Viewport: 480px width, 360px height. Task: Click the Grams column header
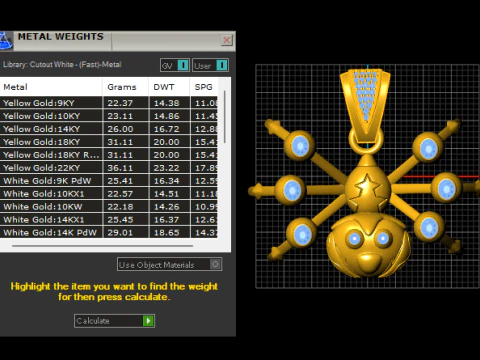125,87
